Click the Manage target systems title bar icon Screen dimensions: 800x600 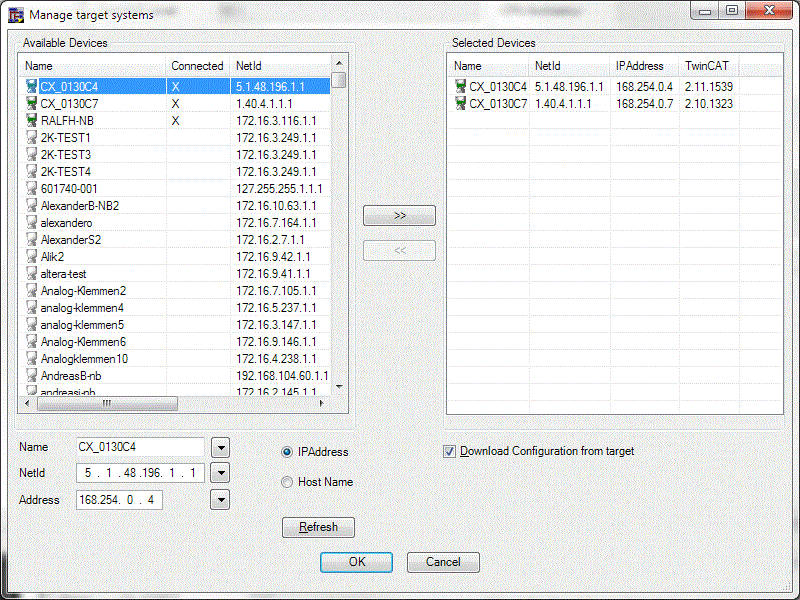coord(16,15)
